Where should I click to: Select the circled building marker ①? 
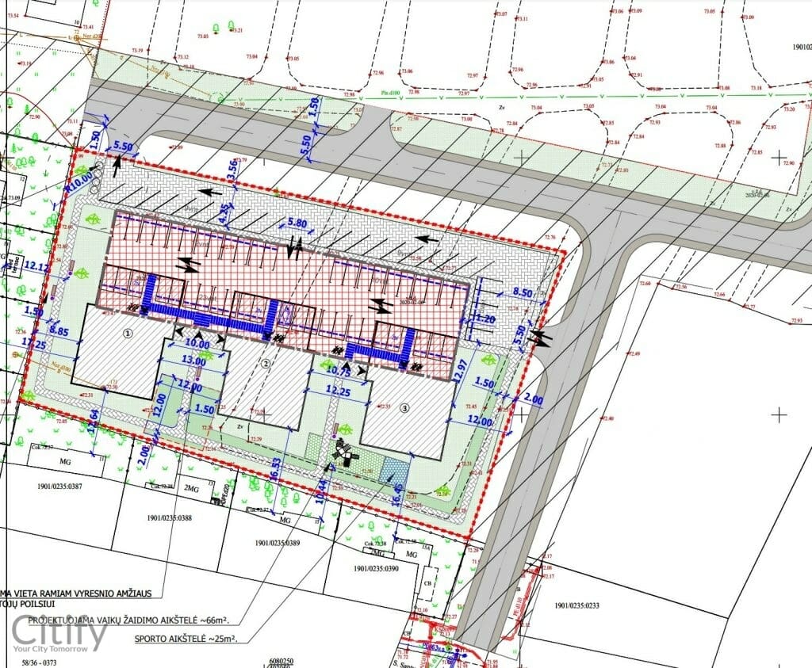127,332
